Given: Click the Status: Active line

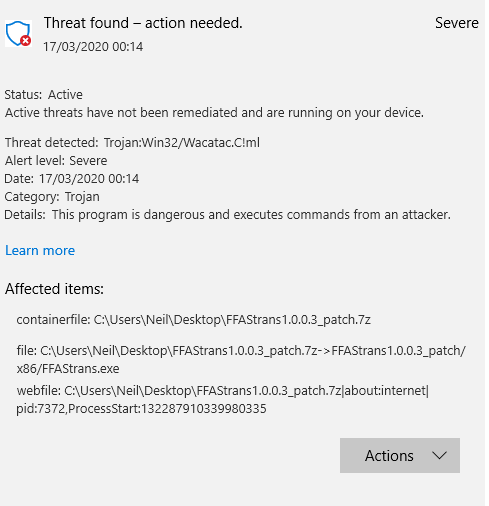Looking at the screenshot, I should [44, 95].
